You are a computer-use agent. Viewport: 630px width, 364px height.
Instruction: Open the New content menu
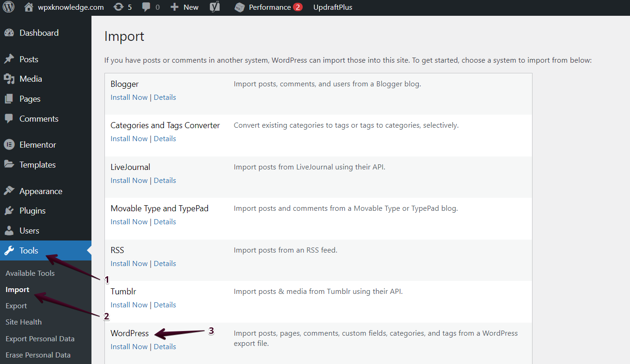185,7
